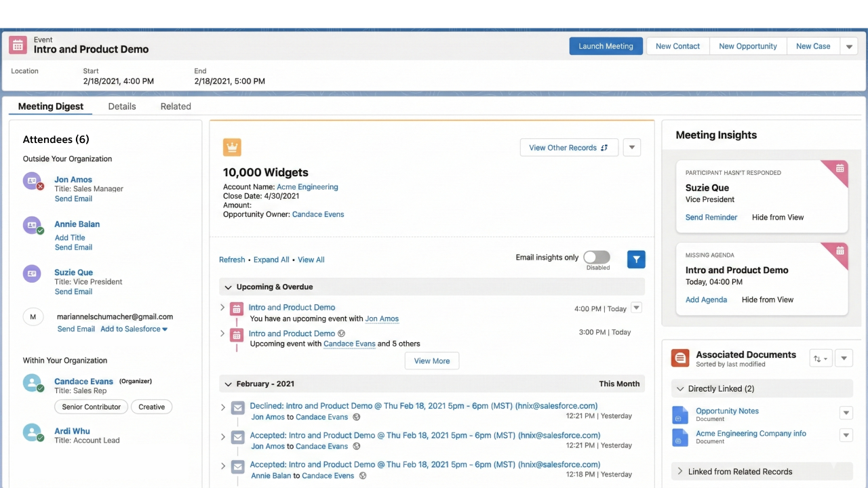
Task: Click the orange crown opportunity icon
Action: tap(232, 147)
